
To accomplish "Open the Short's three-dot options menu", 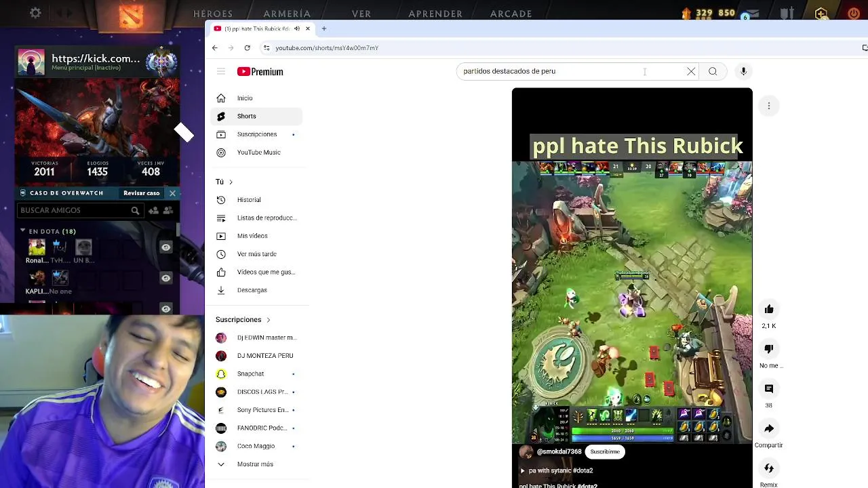I will (x=769, y=106).
